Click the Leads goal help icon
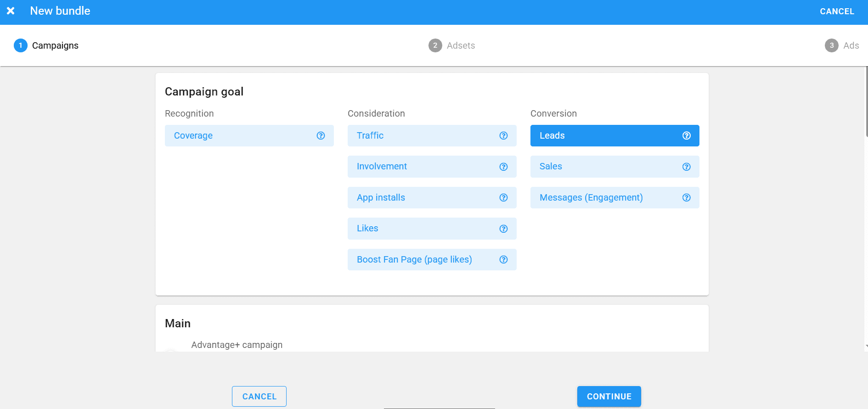 pyautogui.click(x=686, y=135)
